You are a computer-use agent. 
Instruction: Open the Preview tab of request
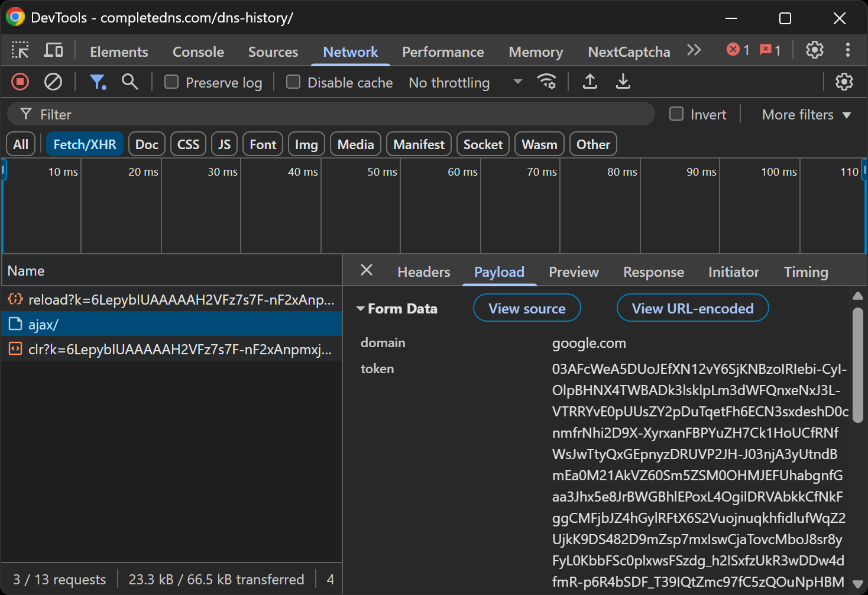(574, 272)
